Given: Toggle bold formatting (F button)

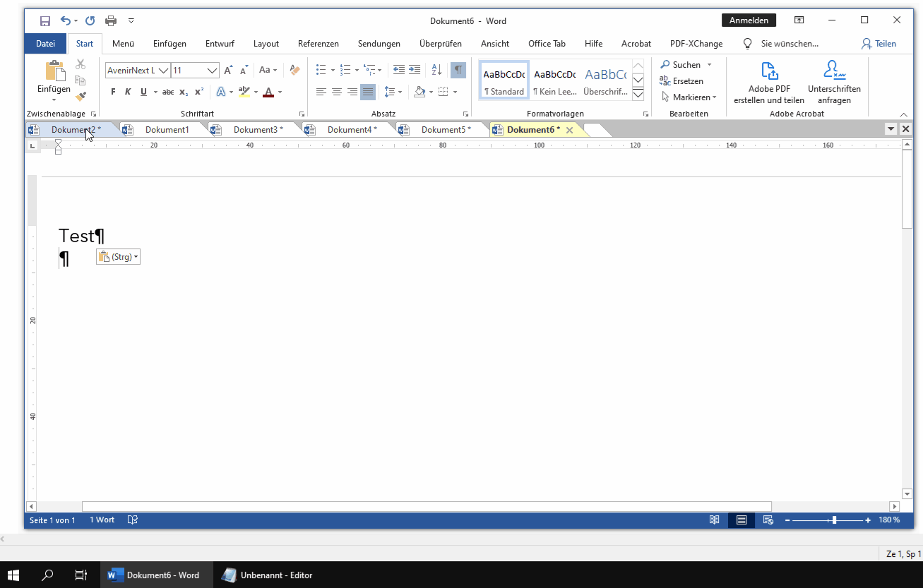Looking at the screenshot, I should coord(113,92).
